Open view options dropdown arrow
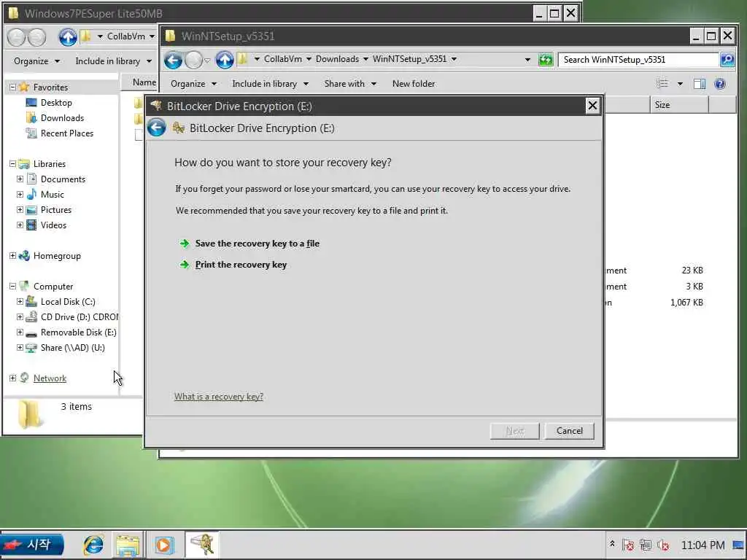Screen dimensions: 747x560 pos(680,84)
